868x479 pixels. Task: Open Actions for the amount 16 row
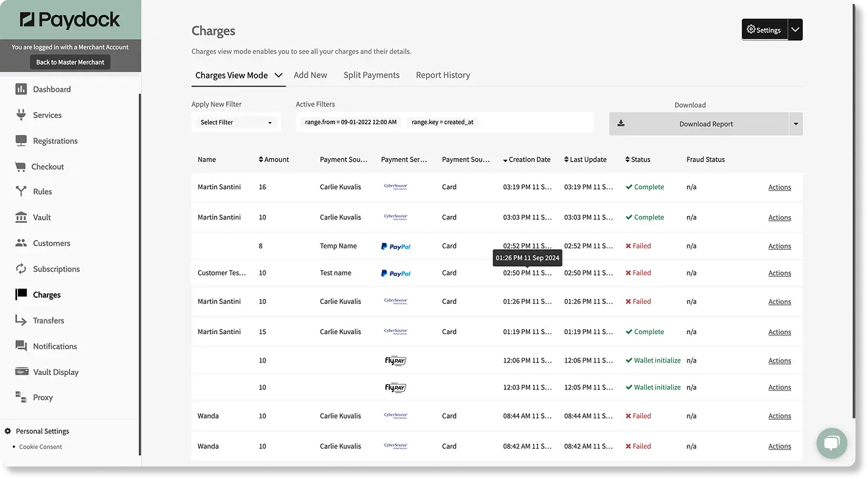click(780, 187)
